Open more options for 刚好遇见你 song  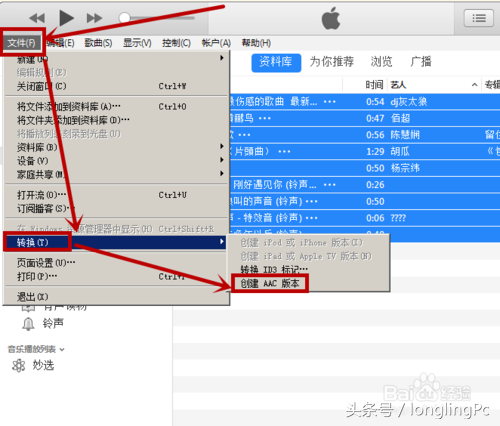(x=330, y=185)
